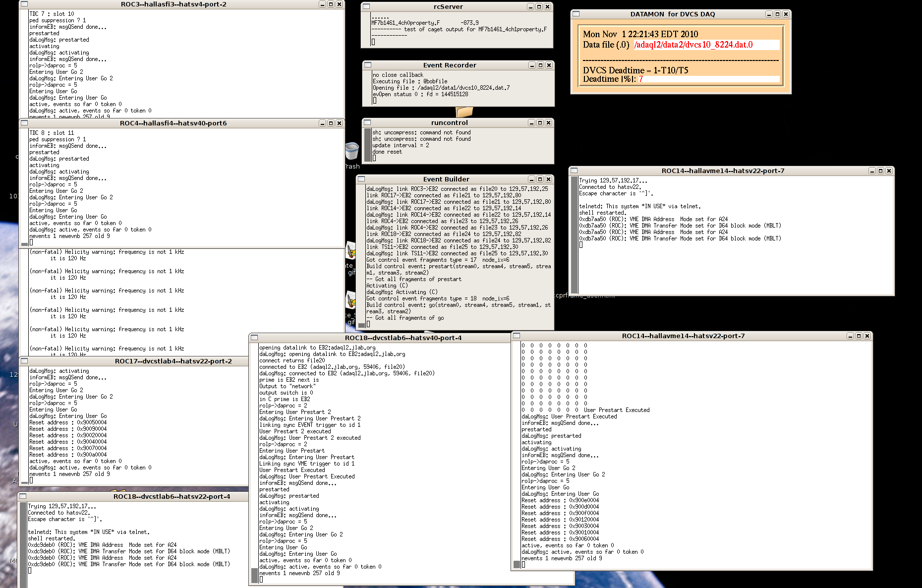Maximize the ROC3--hallasfi3 terminal window
This screenshot has width=922, height=588.
point(331,4)
